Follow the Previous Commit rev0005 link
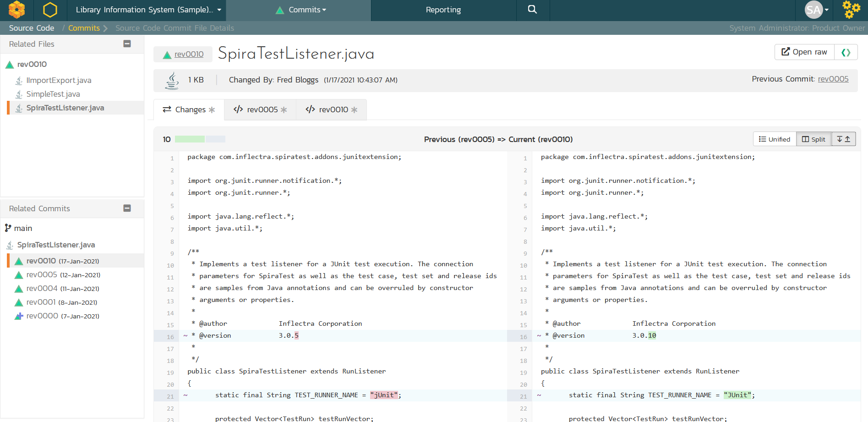 coord(833,79)
